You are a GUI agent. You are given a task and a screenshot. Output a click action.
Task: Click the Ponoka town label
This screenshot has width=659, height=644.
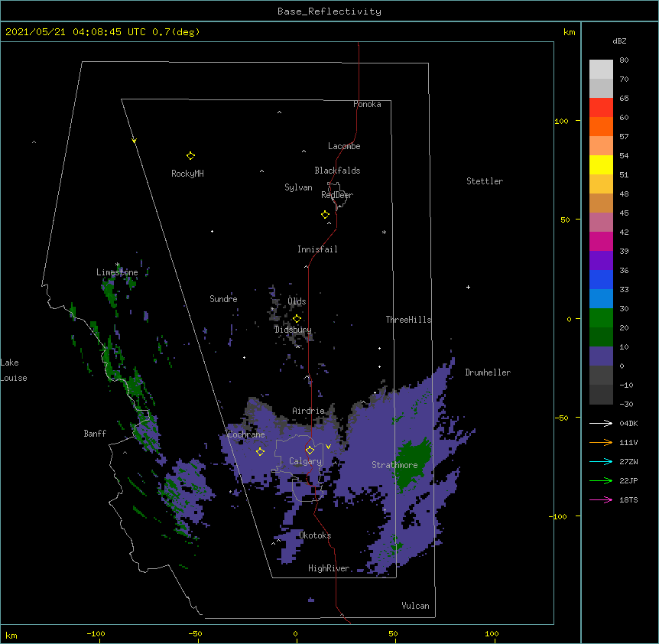click(x=367, y=104)
